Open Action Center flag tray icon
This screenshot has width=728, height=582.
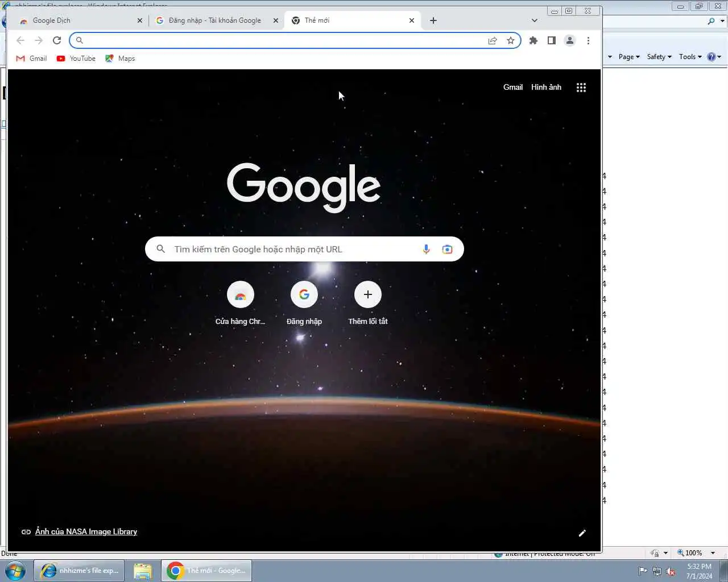click(x=643, y=571)
